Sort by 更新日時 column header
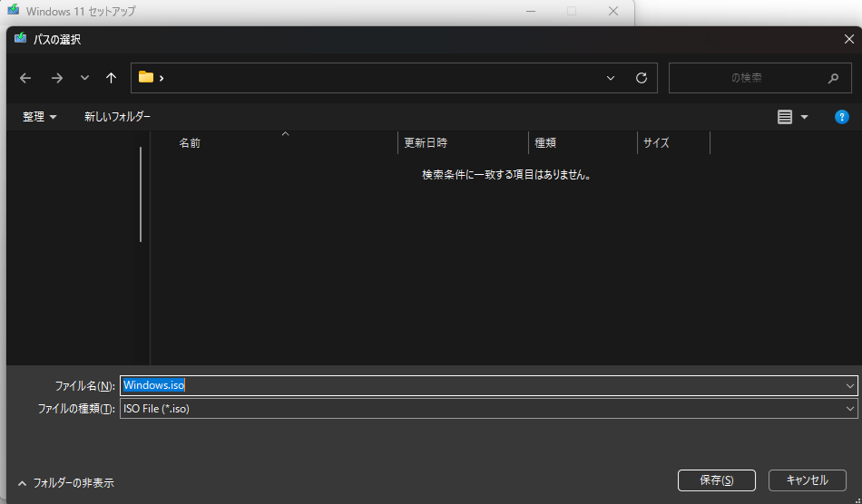The width and height of the screenshot is (862, 504). coord(426,143)
